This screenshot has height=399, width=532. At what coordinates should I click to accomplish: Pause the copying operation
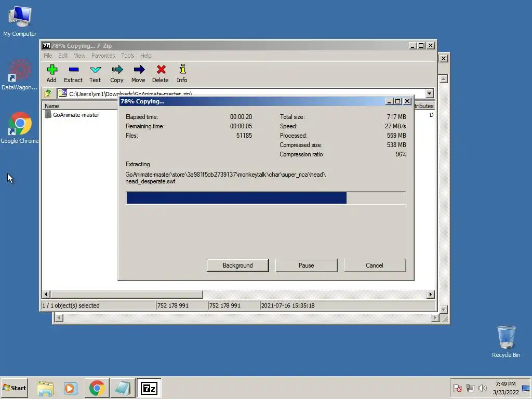(x=307, y=265)
